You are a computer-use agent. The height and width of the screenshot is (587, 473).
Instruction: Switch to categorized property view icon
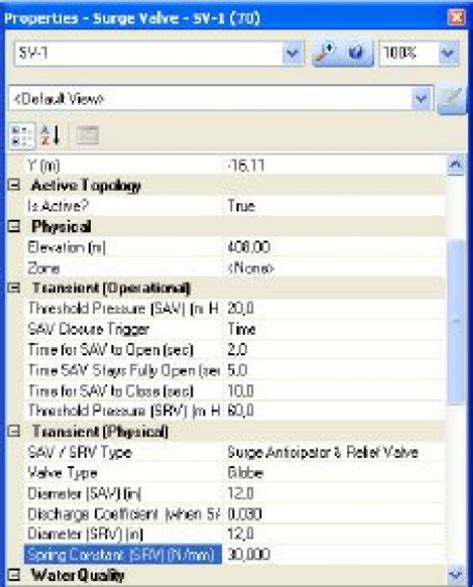(21, 136)
